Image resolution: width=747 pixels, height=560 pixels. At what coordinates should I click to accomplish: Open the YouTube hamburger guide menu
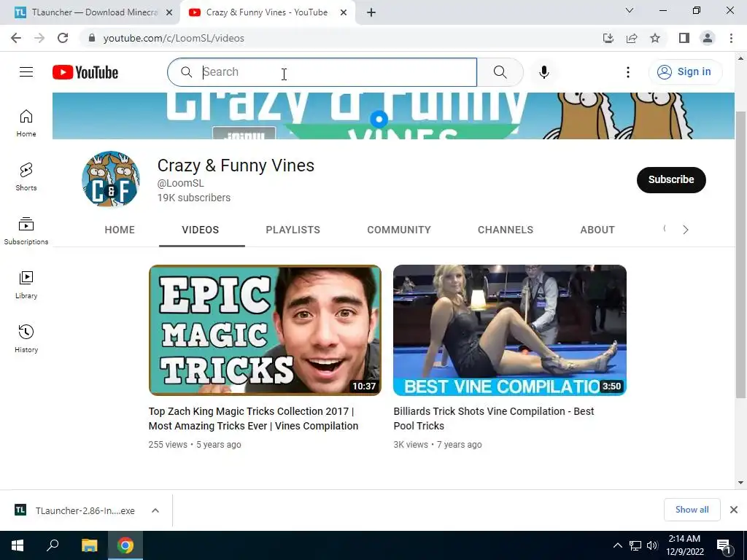pyautogui.click(x=26, y=72)
